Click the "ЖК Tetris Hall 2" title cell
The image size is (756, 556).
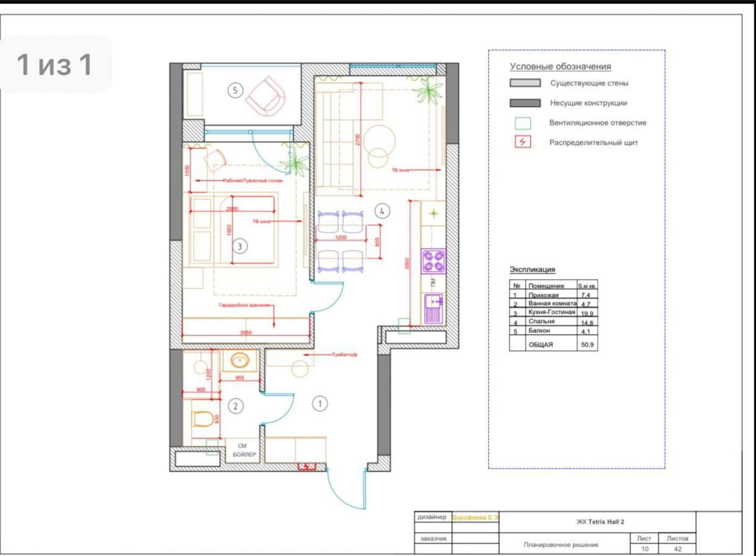(600, 521)
